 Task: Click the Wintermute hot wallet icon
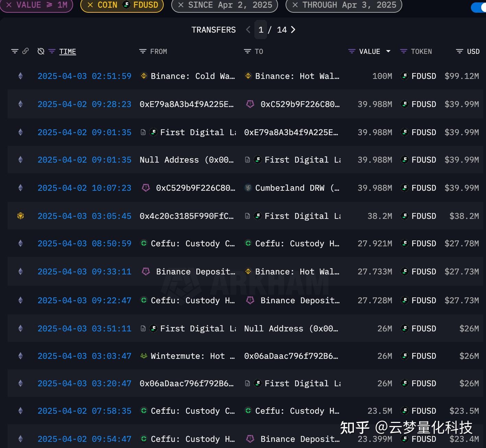pos(144,356)
